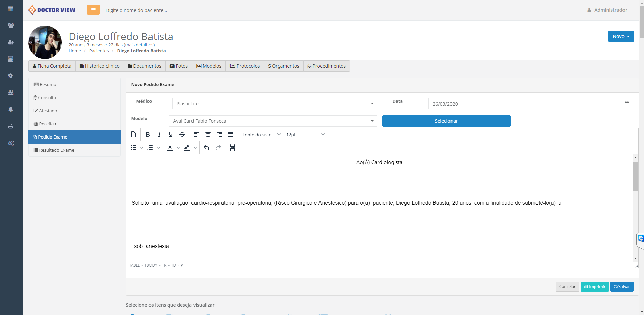
Task: Justify the text alignment
Action: [x=231, y=135]
